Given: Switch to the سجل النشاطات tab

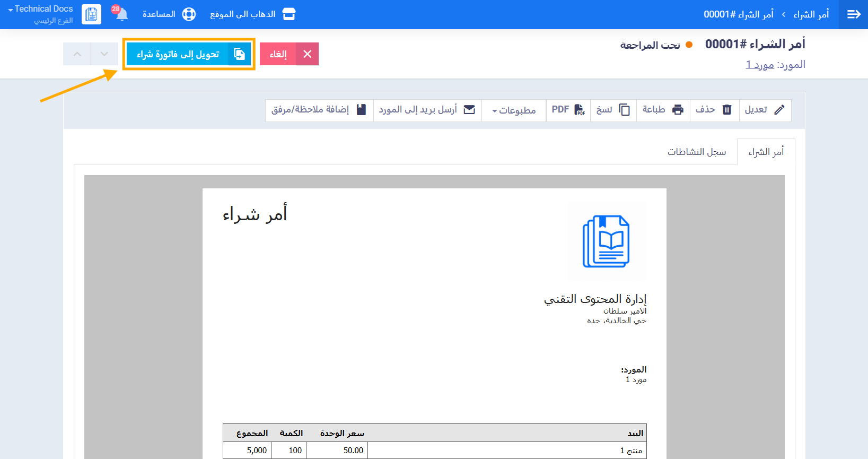Looking at the screenshot, I should [696, 152].
